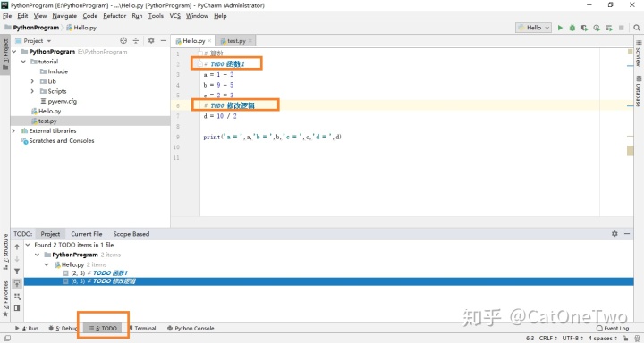Open the Database side tool window
The width and height of the screenshot is (644, 343).
click(x=639, y=90)
